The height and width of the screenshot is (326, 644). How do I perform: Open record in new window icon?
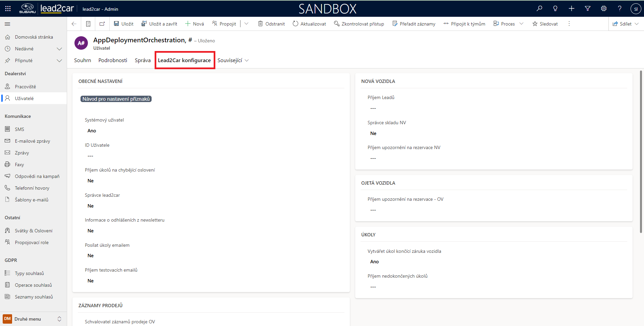pos(102,24)
